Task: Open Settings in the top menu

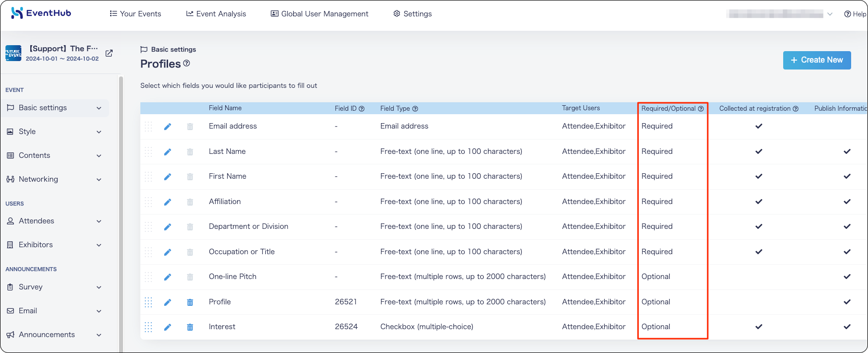Action: click(413, 14)
